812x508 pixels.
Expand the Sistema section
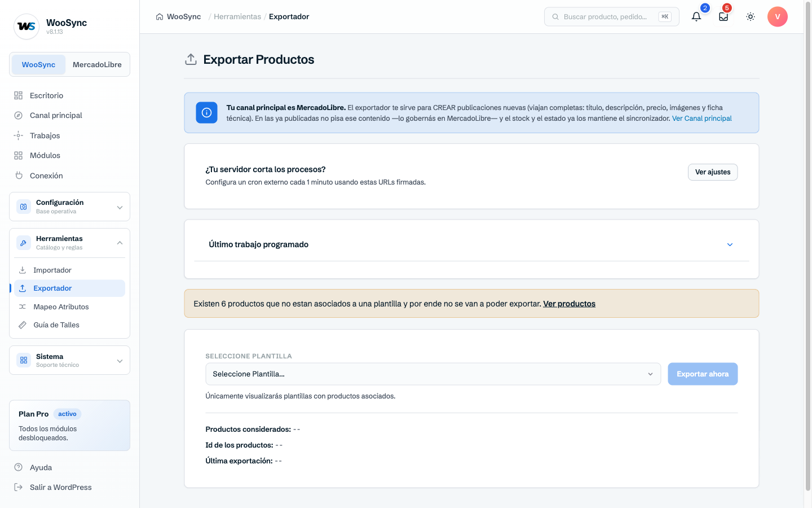(70, 360)
